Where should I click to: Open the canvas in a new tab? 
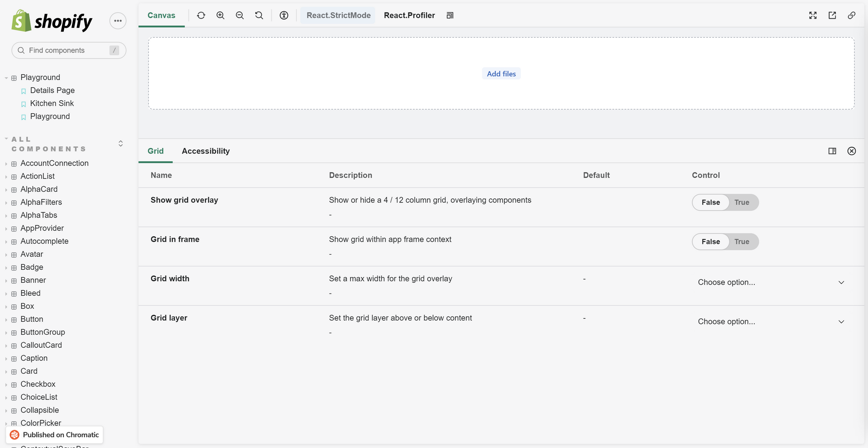[832, 15]
